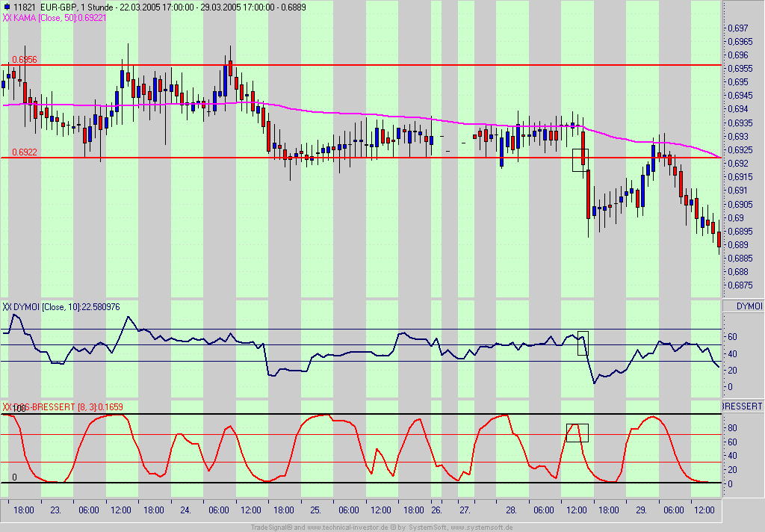
Task: Click the 0.6875 price axis value
Action: [x=740, y=285]
